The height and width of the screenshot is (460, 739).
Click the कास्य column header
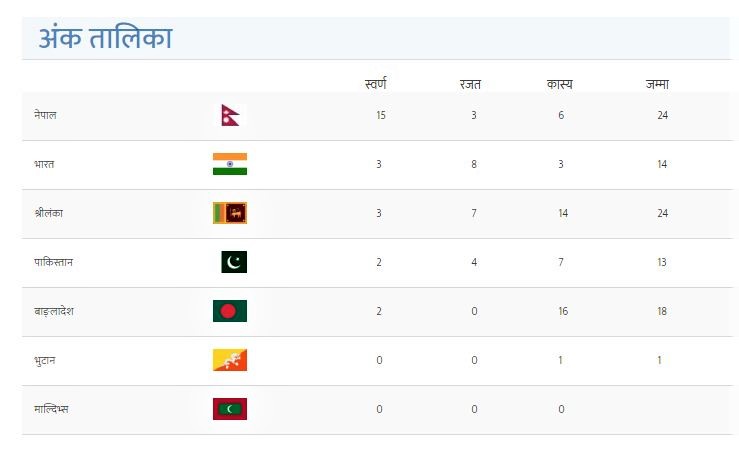point(559,84)
